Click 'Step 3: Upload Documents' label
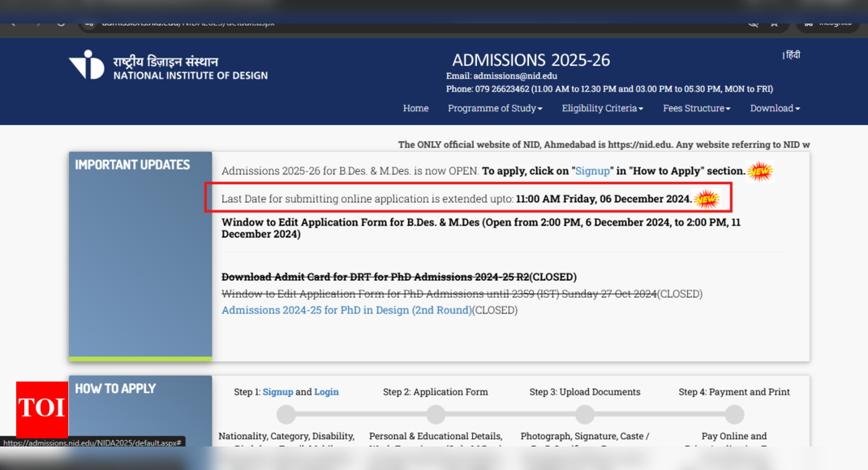868x470 pixels. click(x=585, y=392)
